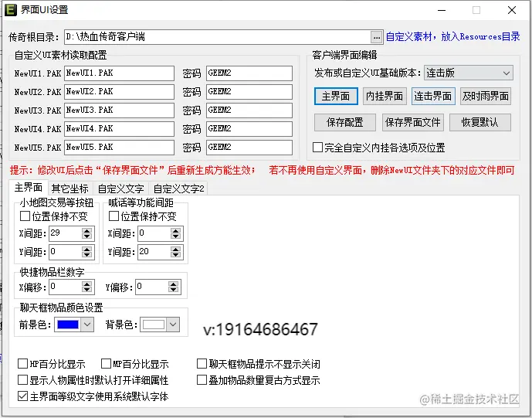Image resolution: width=532 pixels, height=418 pixels.
Task: Click the 保存配置 button
Action: pyautogui.click(x=345, y=122)
